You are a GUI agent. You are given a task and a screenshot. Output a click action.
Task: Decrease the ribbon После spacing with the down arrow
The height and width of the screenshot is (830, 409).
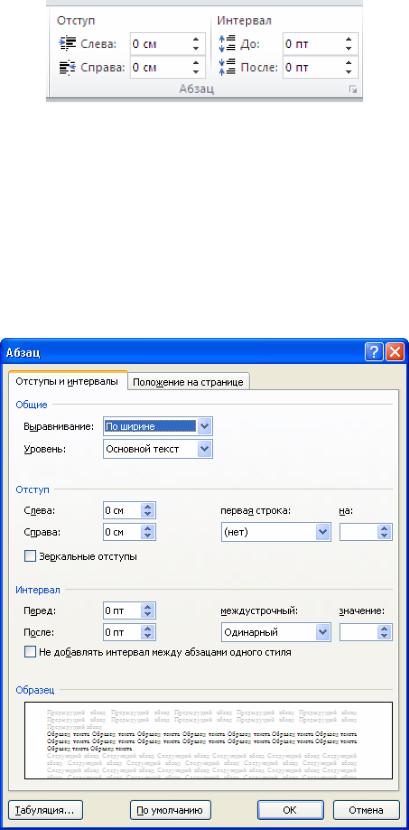tap(349, 73)
